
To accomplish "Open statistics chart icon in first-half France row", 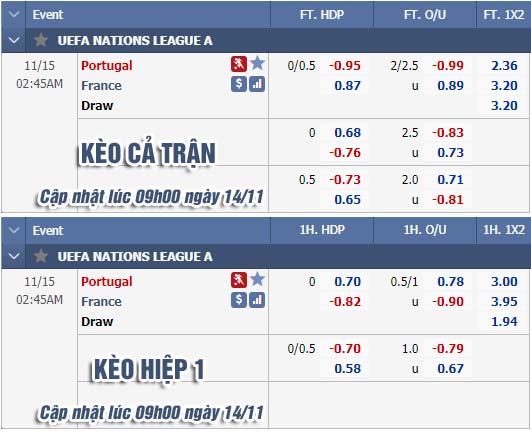I will [x=257, y=300].
